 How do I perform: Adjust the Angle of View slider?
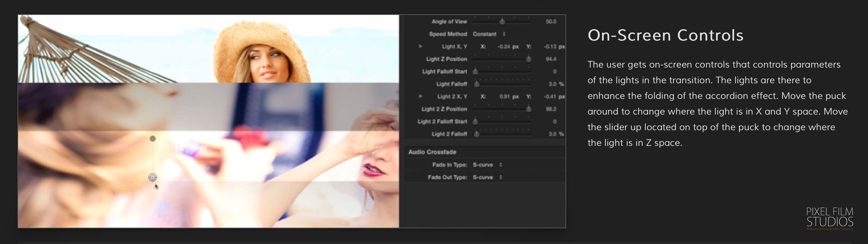(502, 22)
